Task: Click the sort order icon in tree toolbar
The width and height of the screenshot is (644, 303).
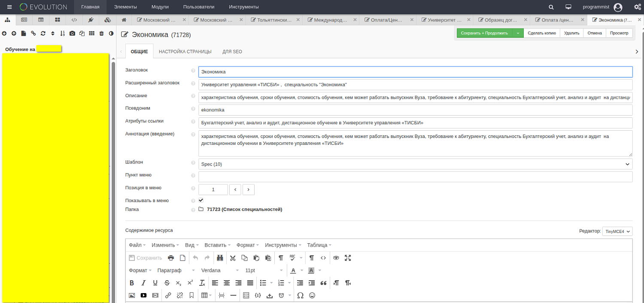Action: click(x=62, y=34)
